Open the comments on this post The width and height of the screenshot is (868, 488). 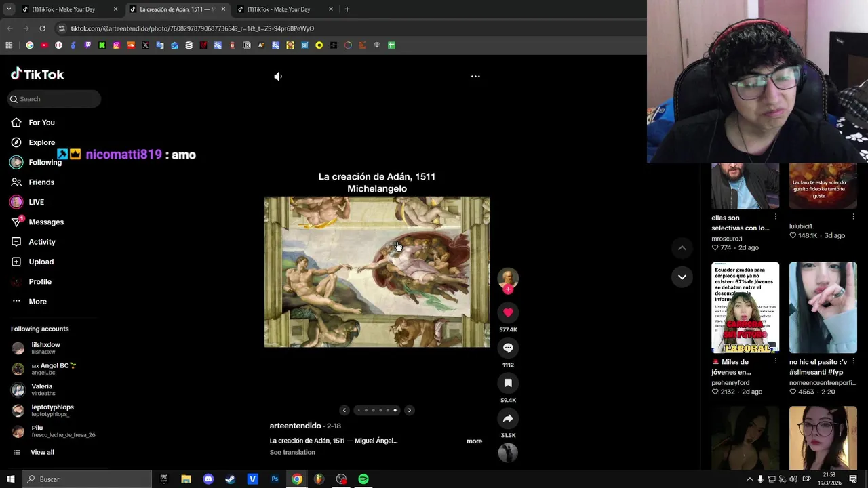(x=508, y=348)
